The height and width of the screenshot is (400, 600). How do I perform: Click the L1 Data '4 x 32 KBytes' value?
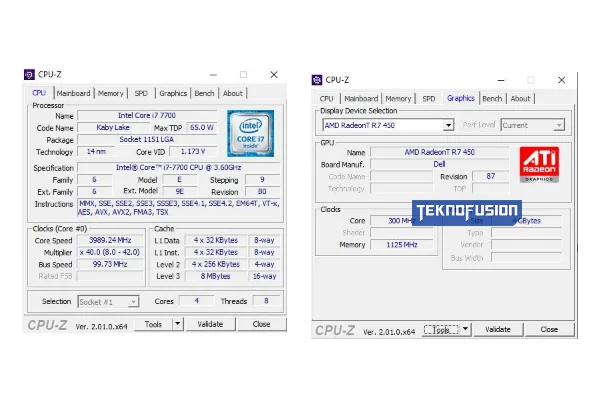point(216,240)
